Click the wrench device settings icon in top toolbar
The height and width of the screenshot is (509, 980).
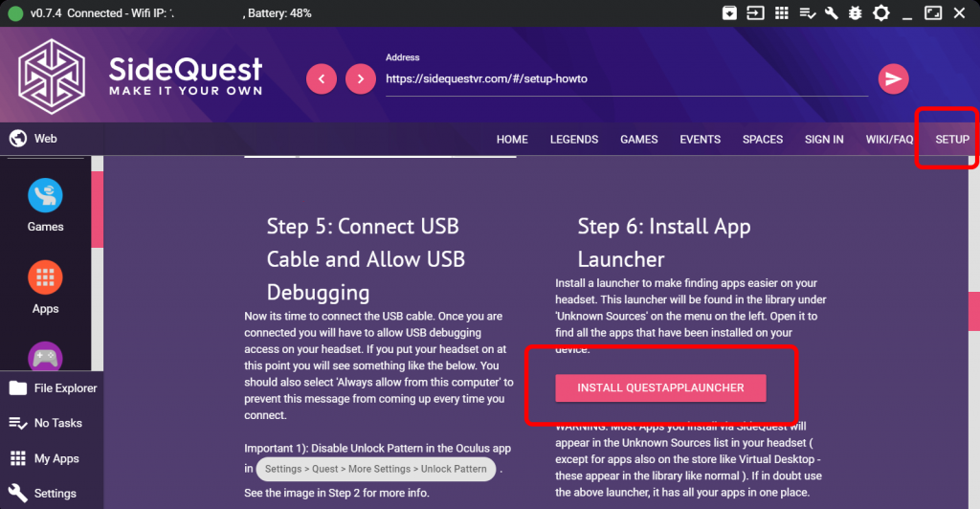pyautogui.click(x=832, y=13)
